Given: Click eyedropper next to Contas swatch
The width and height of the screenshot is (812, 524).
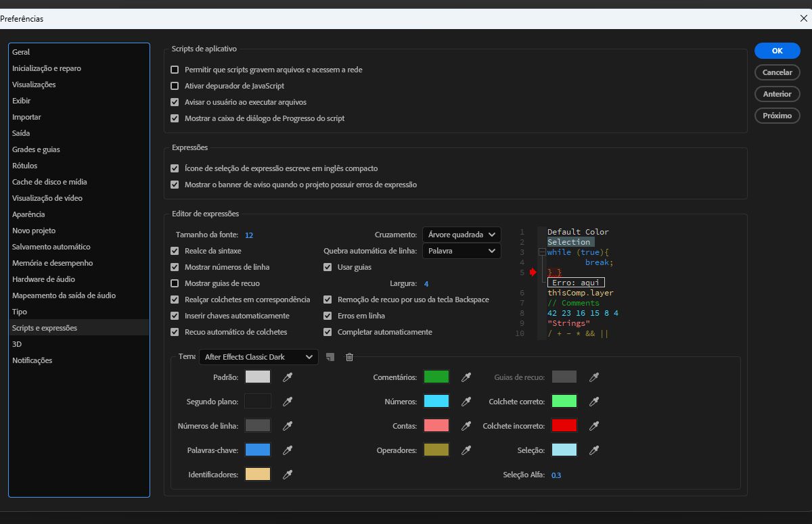Looking at the screenshot, I should click(466, 426).
